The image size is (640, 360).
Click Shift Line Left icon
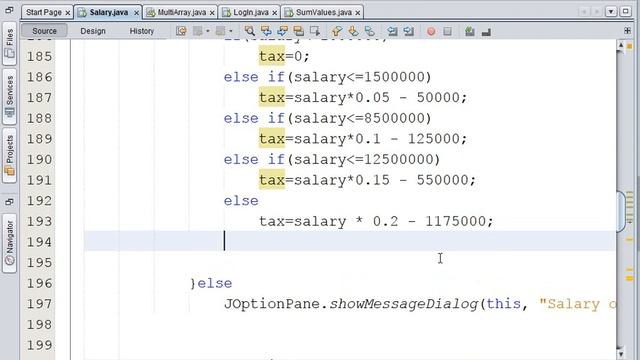(392, 31)
